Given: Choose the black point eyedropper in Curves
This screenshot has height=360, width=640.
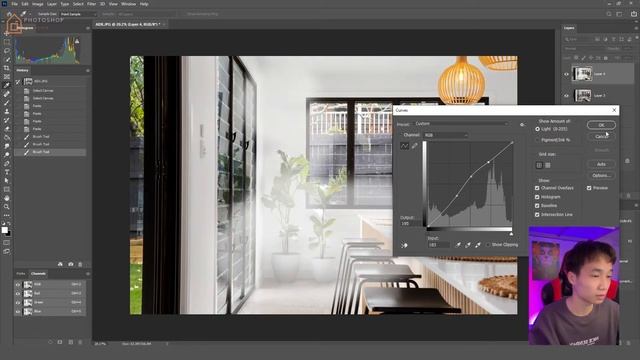Looking at the screenshot, I should tap(458, 245).
